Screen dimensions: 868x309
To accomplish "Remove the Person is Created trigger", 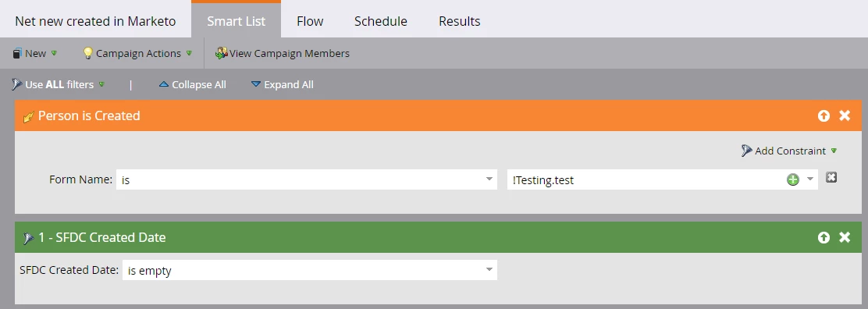I will tap(845, 115).
